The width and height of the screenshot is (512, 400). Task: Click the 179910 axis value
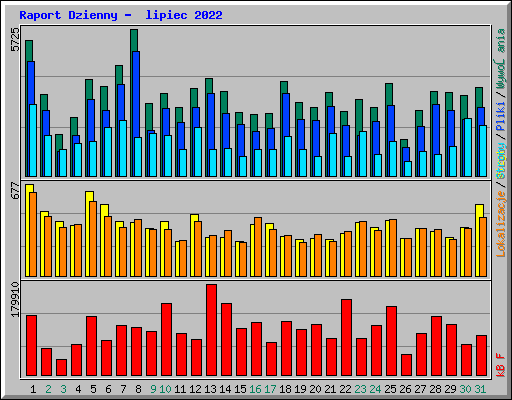click(15, 299)
